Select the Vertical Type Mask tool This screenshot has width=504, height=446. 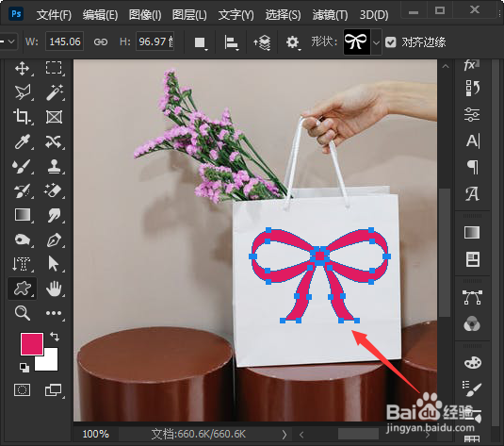(x=22, y=264)
